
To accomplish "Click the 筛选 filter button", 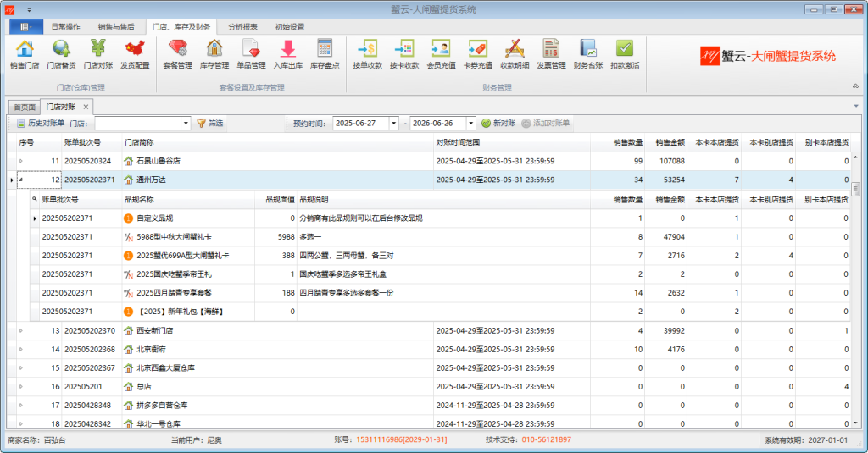I will [x=210, y=124].
